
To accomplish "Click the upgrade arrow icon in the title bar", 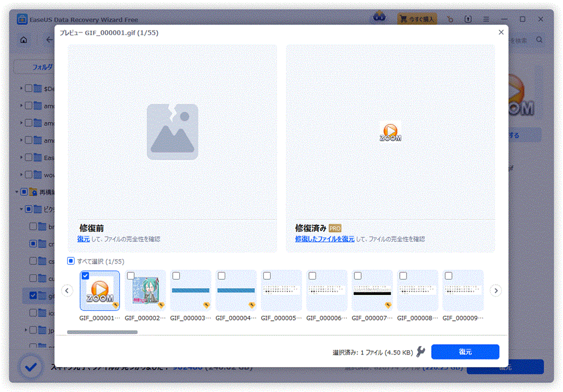I will pos(467,19).
